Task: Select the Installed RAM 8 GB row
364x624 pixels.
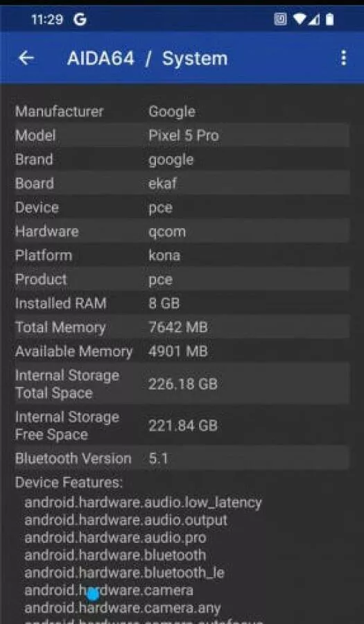Action: pyautogui.click(x=182, y=303)
